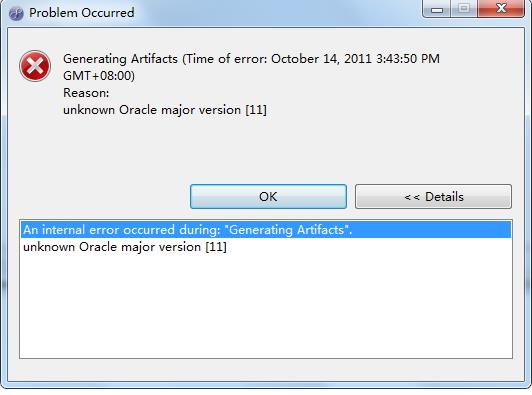
Task: Select the highlighted internal error occurred entry
Action: (266, 230)
